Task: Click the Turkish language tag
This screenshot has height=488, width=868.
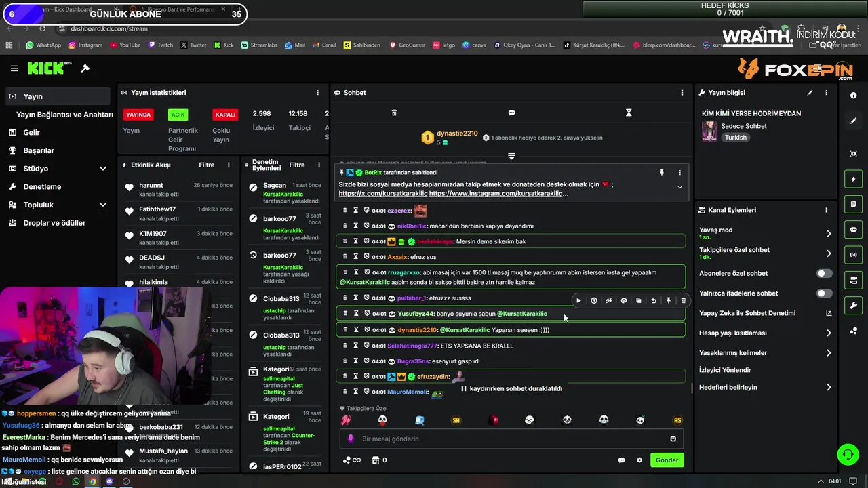Action: coord(735,138)
